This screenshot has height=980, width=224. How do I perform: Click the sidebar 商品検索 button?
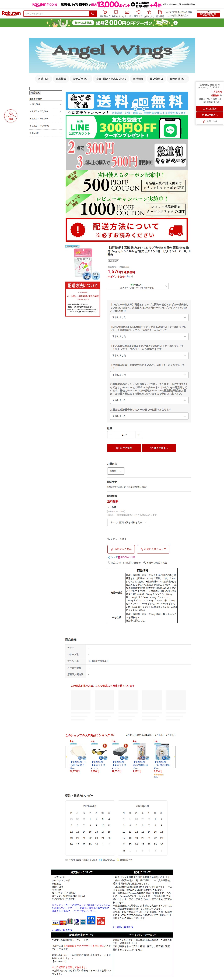(x=35, y=93)
